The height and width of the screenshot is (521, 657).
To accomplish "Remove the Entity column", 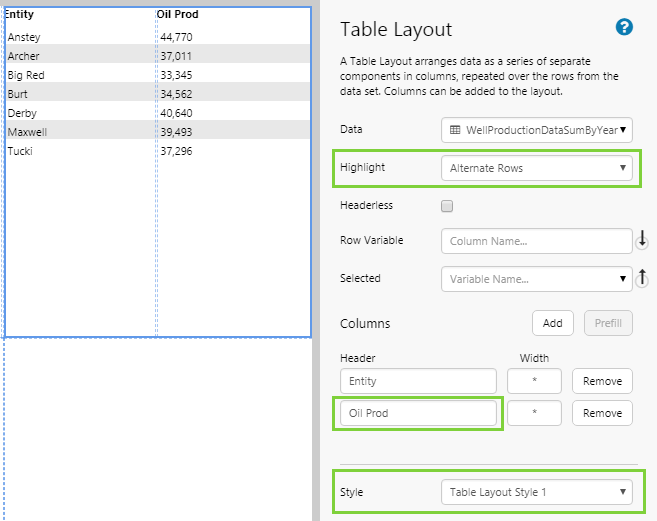I will click(x=602, y=381).
